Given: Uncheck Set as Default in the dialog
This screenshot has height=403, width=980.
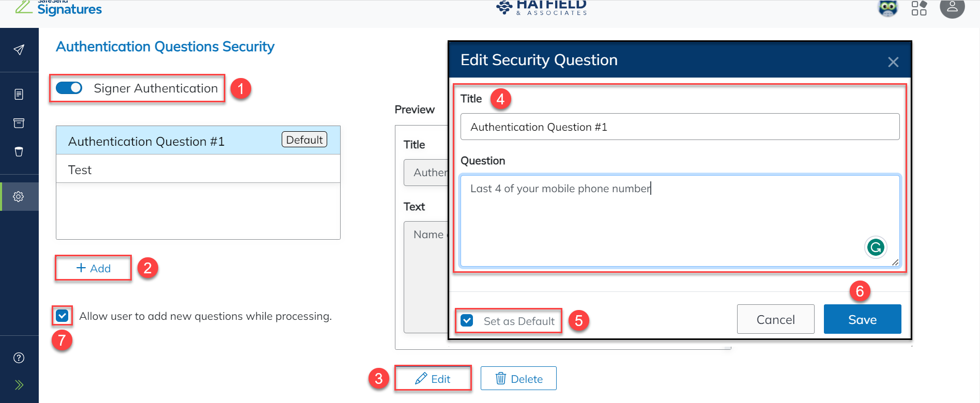Looking at the screenshot, I should [467, 320].
